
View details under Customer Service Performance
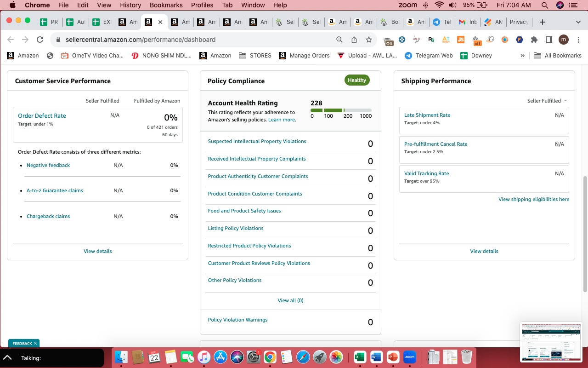[x=97, y=251]
